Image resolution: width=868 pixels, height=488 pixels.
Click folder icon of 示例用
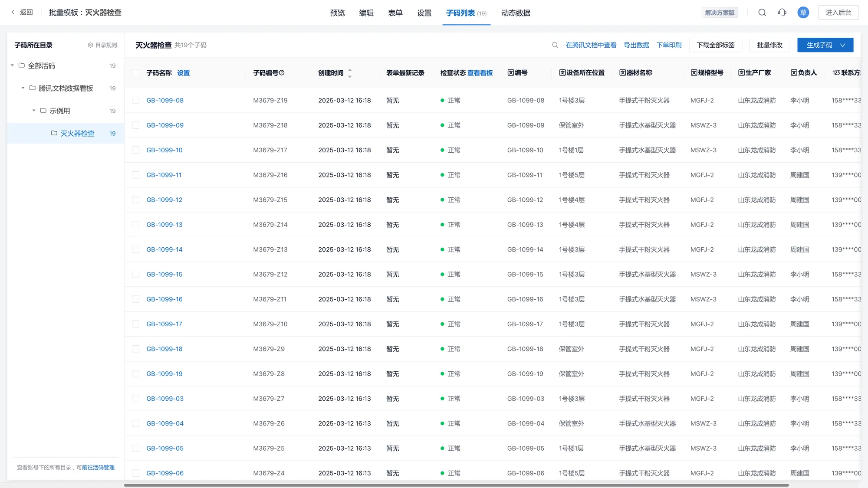pyautogui.click(x=43, y=111)
